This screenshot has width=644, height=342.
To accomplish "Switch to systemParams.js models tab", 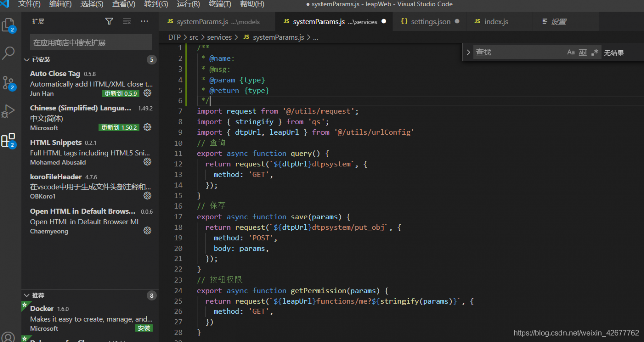I will tap(217, 22).
